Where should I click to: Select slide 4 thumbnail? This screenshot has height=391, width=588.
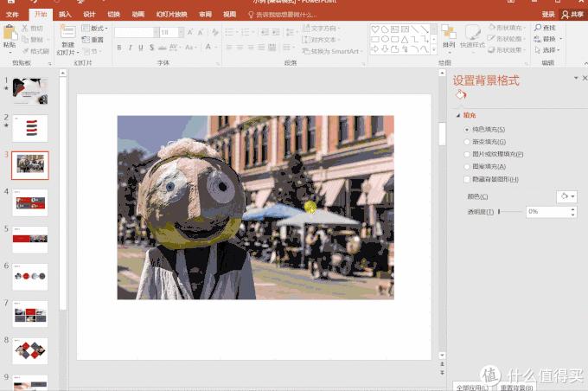[30, 202]
